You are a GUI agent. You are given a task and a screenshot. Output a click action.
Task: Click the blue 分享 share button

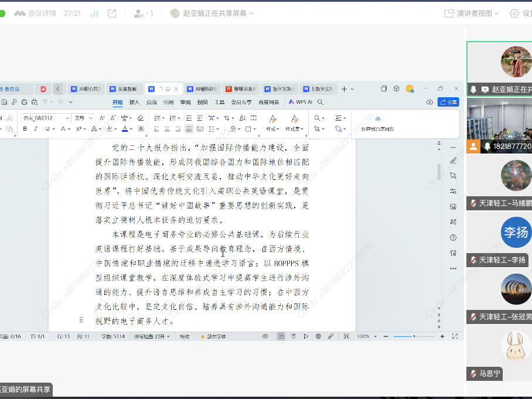click(x=448, y=102)
